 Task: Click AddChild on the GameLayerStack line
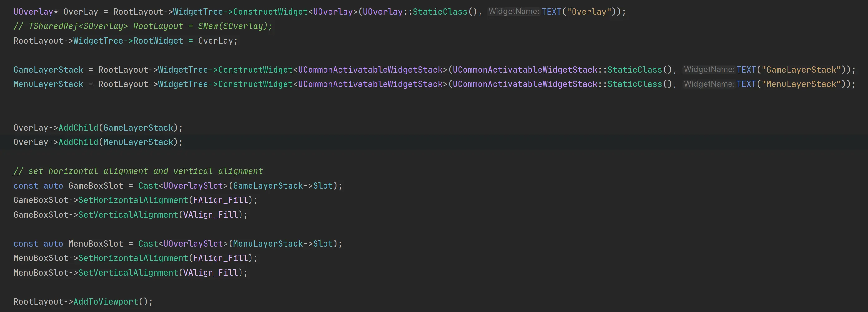click(x=78, y=128)
